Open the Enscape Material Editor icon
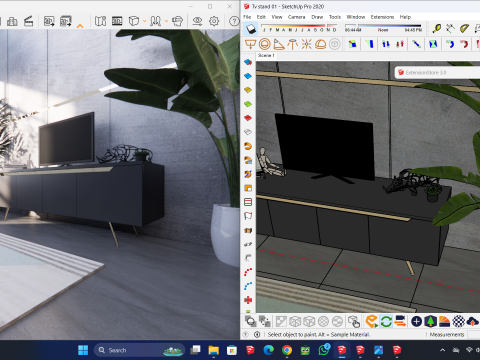This screenshot has height=360, width=480. [444, 322]
